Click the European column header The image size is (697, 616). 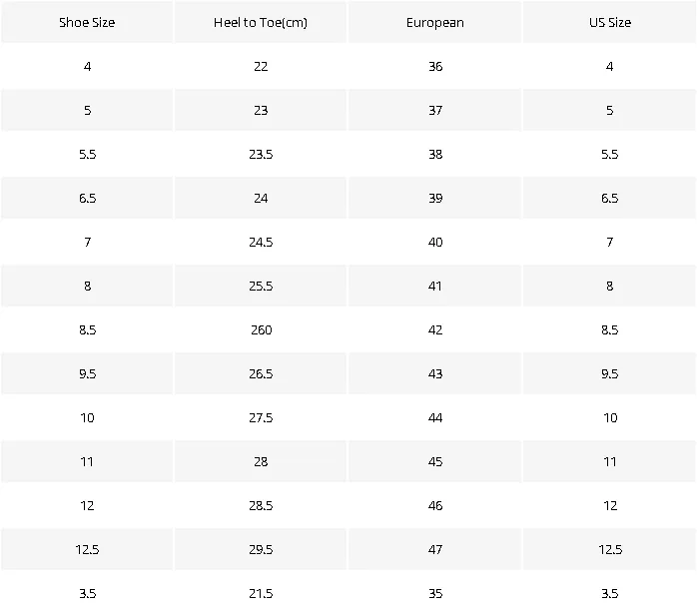[x=435, y=22]
